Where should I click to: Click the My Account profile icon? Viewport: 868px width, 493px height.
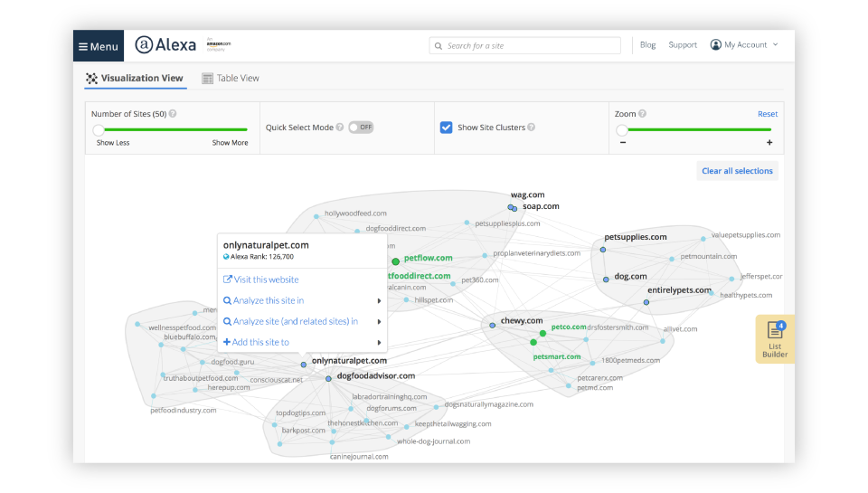pyautogui.click(x=716, y=45)
